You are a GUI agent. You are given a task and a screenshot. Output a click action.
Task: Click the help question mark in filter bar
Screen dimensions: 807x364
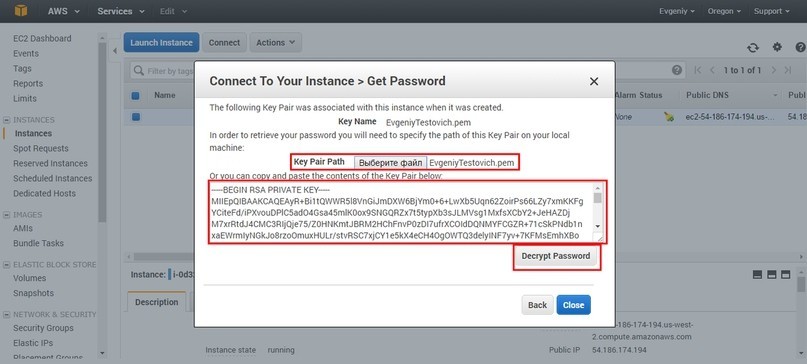pyautogui.click(x=677, y=70)
